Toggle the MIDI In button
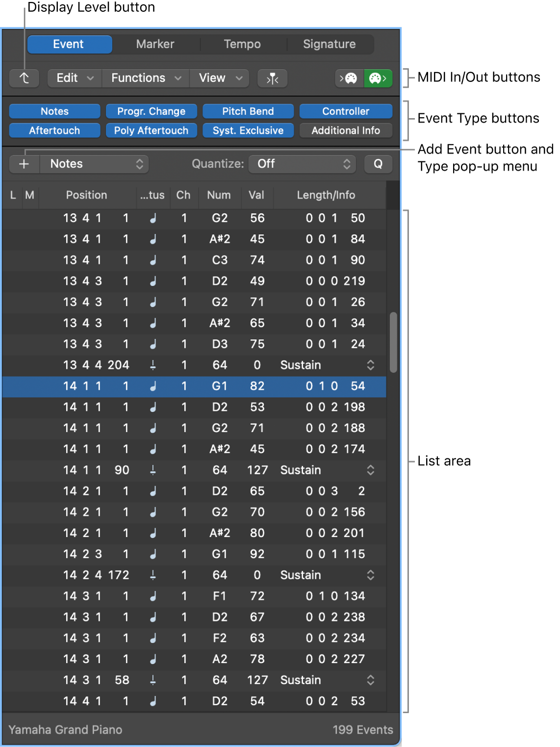The height and width of the screenshot is (747, 560). [x=349, y=78]
